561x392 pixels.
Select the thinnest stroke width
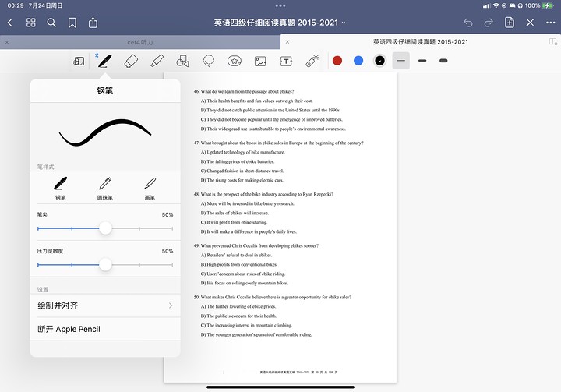coord(401,61)
